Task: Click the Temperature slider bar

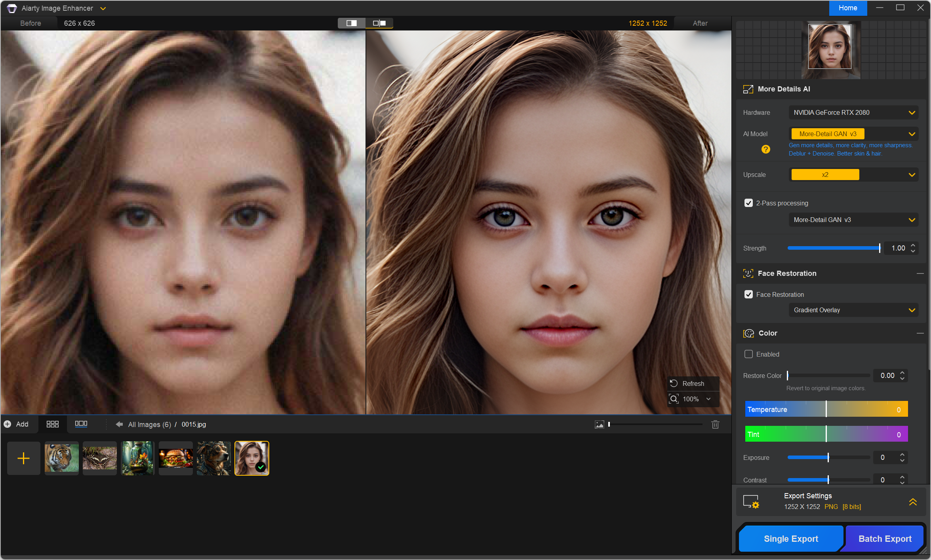Action: [x=826, y=410]
